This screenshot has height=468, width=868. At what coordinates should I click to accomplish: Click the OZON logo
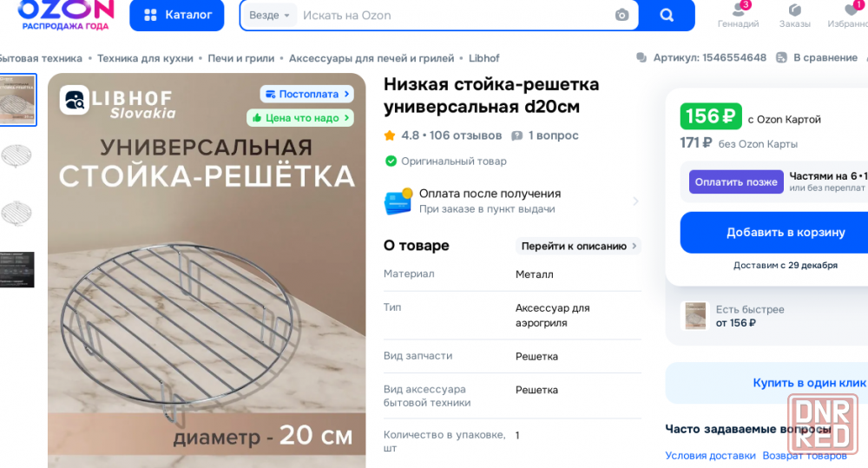click(x=65, y=15)
